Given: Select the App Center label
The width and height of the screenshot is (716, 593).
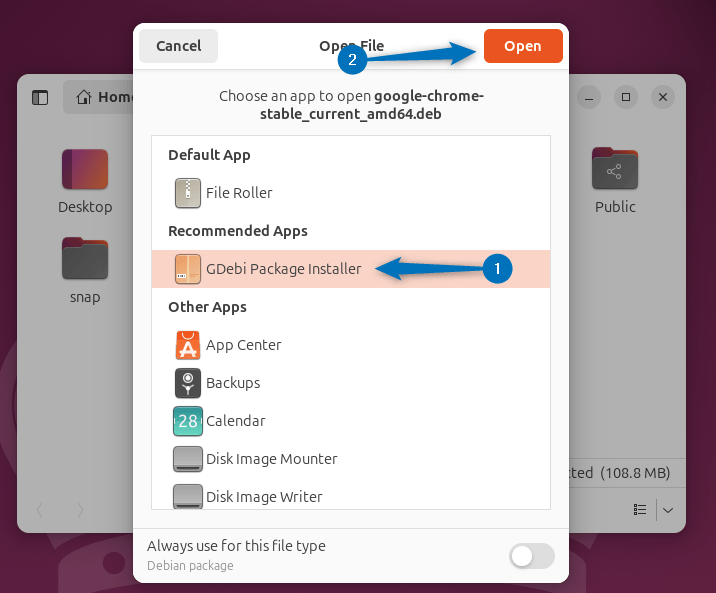Looking at the screenshot, I should 243,345.
